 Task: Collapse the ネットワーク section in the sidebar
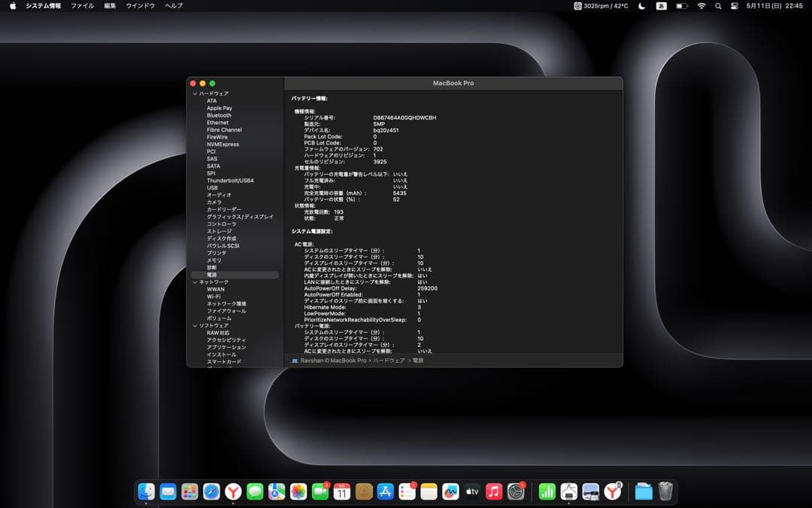[194, 281]
